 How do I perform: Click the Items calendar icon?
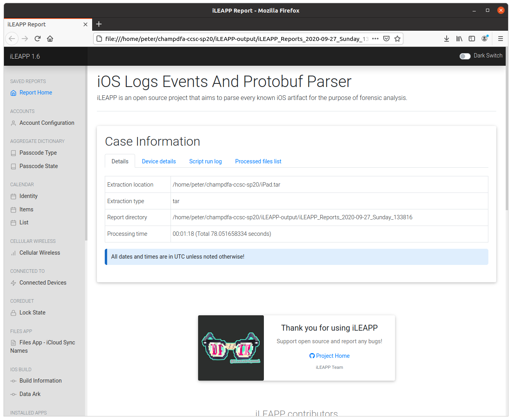(x=13, y=210)
